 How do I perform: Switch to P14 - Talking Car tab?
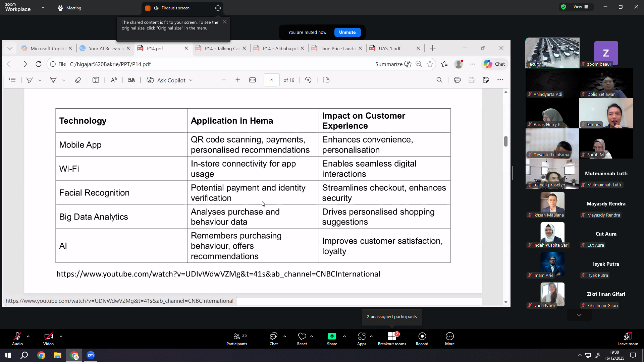(221, 48)
